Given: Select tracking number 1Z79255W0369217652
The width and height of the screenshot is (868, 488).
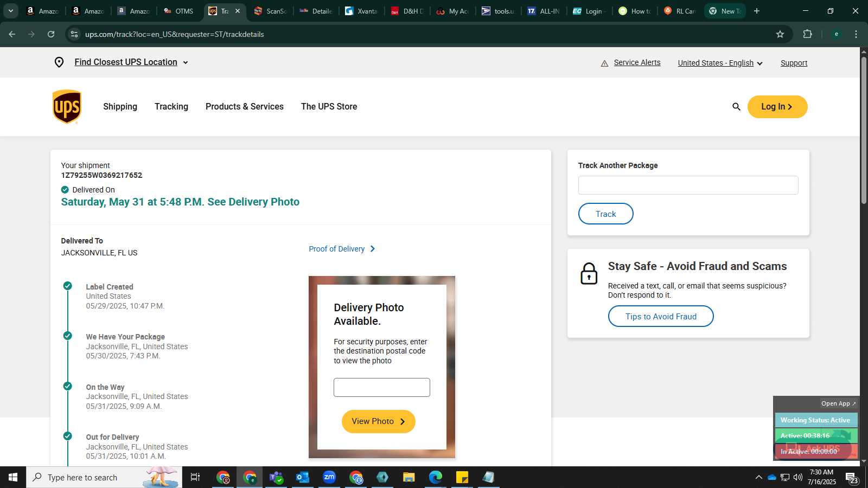Looking at the screenshot, I should [x=101, y=175].
